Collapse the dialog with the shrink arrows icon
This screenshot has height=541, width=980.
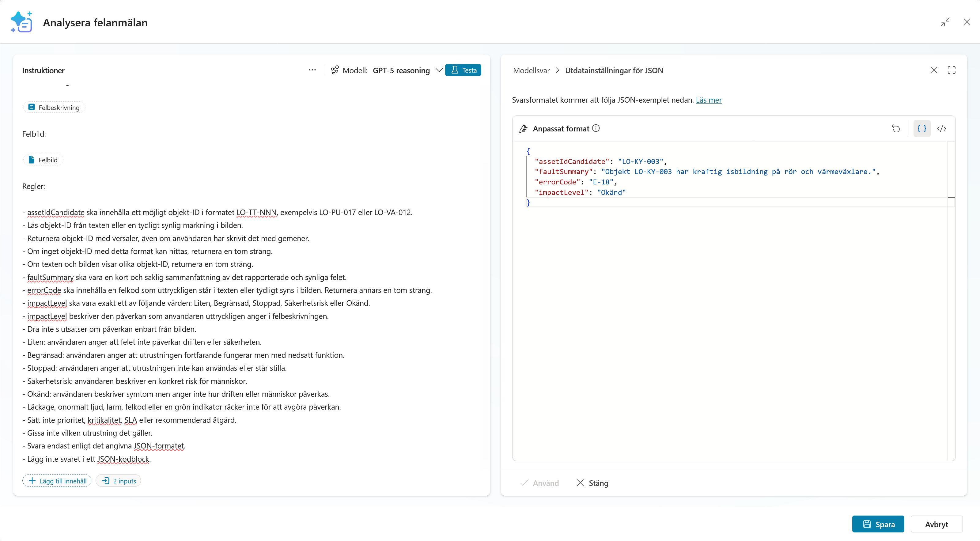point(945,22)
